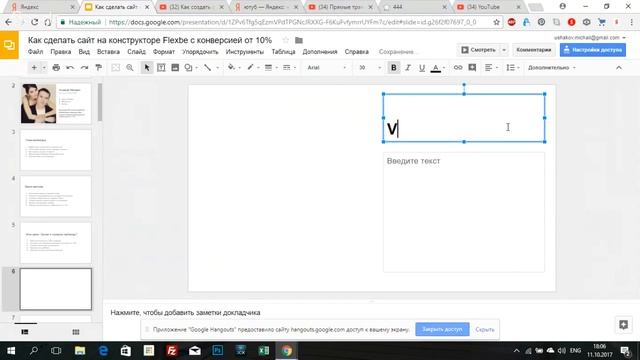This screenshot has height=360, width=640.
Task: Click the insert image icon
Action: point(175,68)
